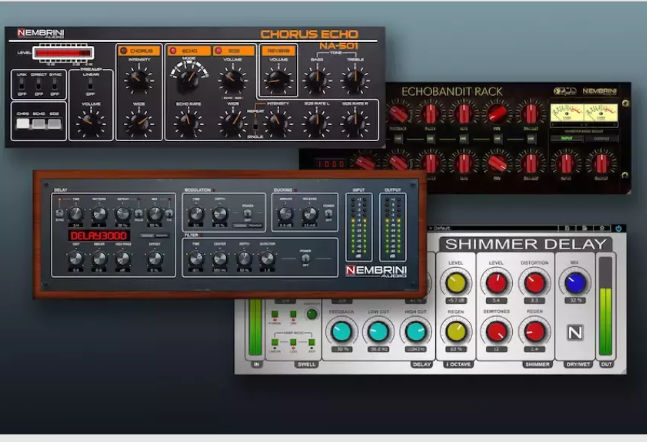The height and width of the screenshot is (442, 647).
Task: Click the Nembrini logo on Echobandit Rack
Action: point(600,91)
